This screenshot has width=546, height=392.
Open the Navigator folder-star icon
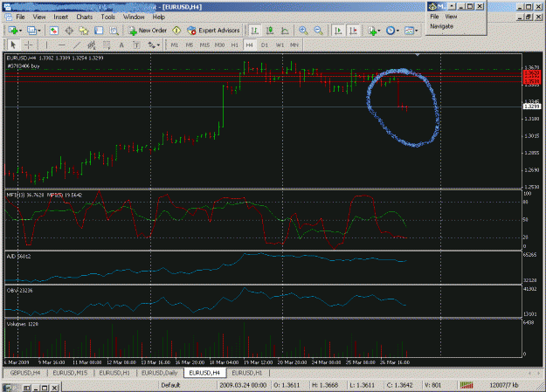pos(84,31)
